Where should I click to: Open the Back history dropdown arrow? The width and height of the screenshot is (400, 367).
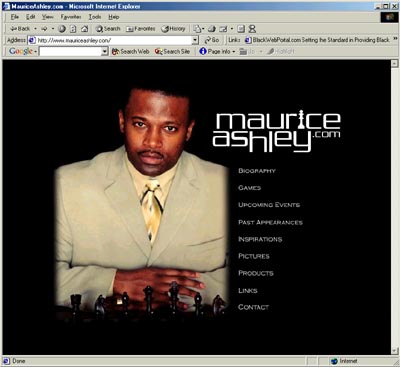point(35,29)
